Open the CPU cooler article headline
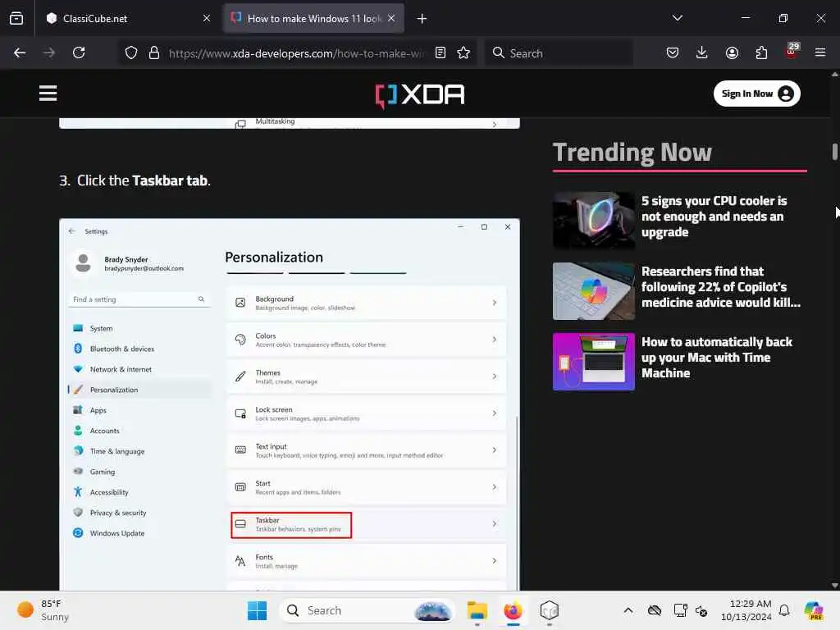This screenshot has height=630, width=840. [x=714, y=217]
